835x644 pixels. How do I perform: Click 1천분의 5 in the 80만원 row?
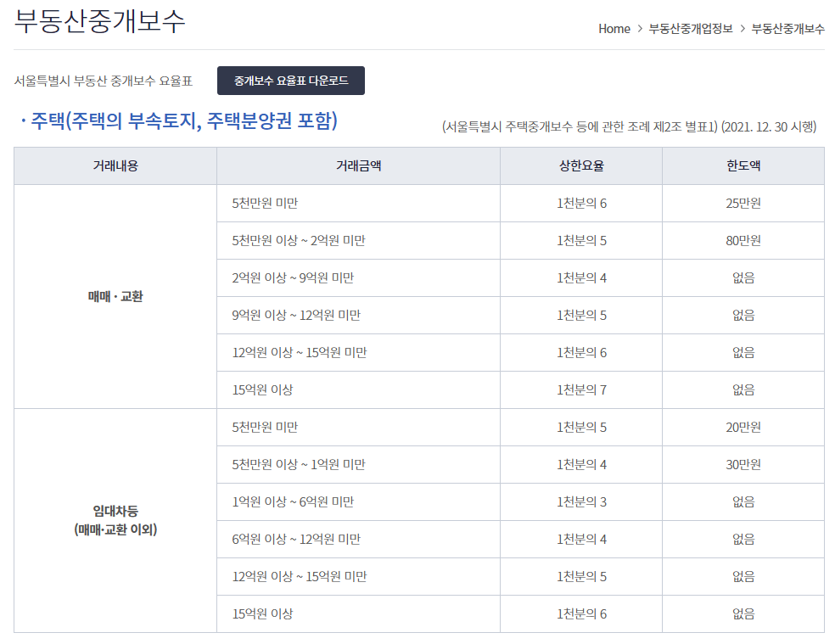point(581,241)
